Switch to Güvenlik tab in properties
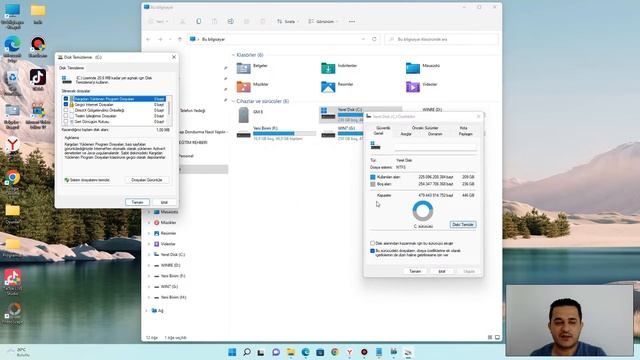Viewport: 640px width, 360px height. (x=383, y=128)
